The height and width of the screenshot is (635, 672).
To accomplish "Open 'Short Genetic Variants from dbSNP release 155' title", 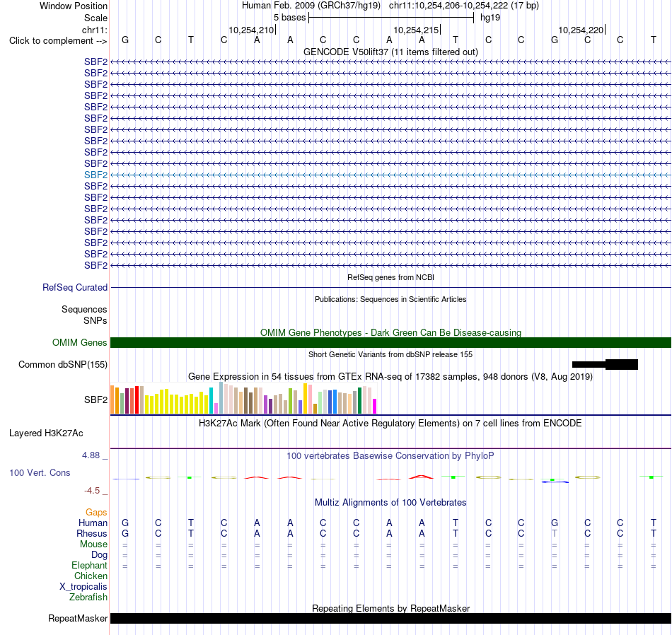I will (390, 354).
